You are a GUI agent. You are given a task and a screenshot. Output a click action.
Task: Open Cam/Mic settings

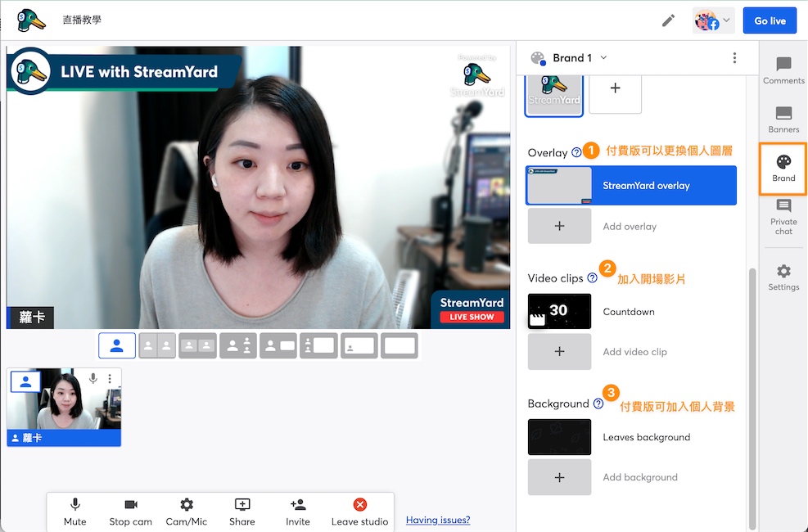coord(186,512)
